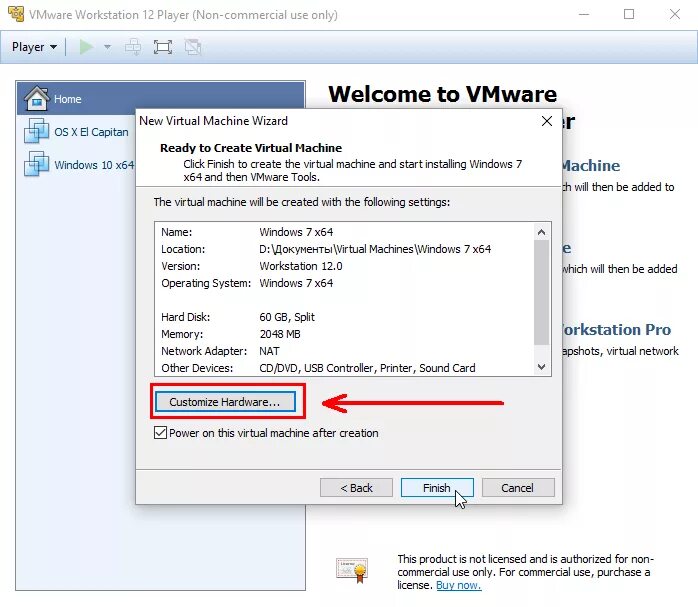Maximize the VMware Player window
Image resolution: width=698 pixels, height=607 pixels.
coord(629,14)
